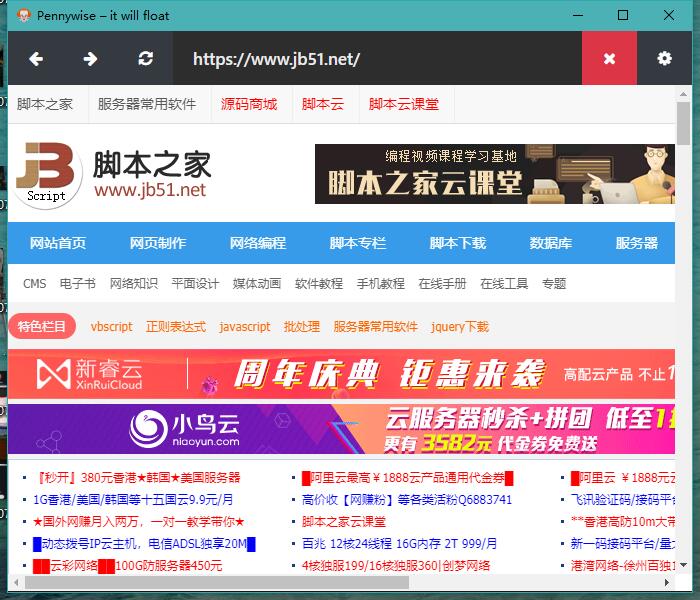Open the 正则表达式 link

tap(176, 327)
